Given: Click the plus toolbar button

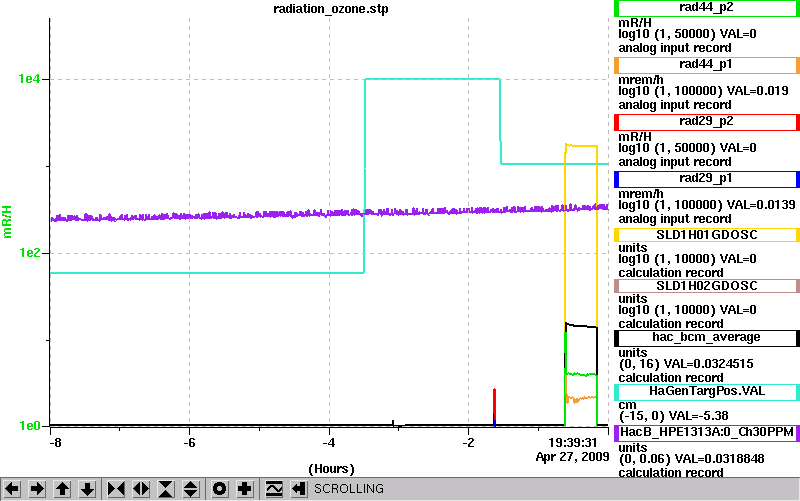Looking at the screenshot, I should click(245, 489).
